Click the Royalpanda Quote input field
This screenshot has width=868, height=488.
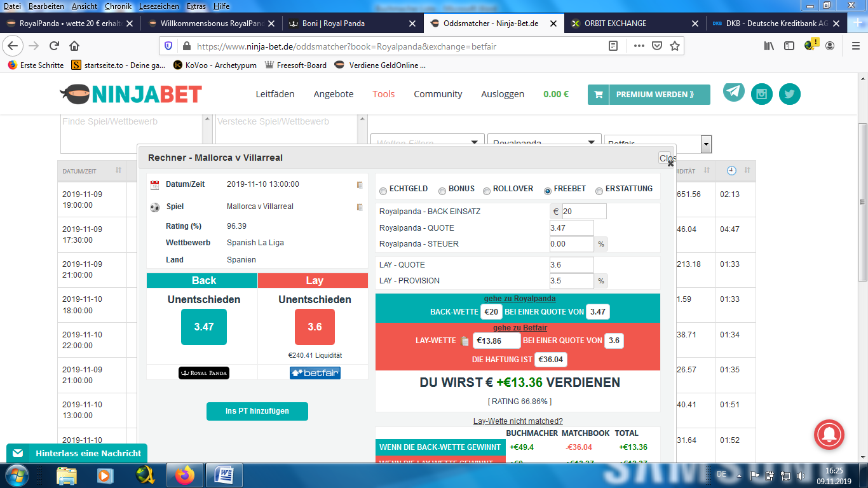tap(571, 228)
